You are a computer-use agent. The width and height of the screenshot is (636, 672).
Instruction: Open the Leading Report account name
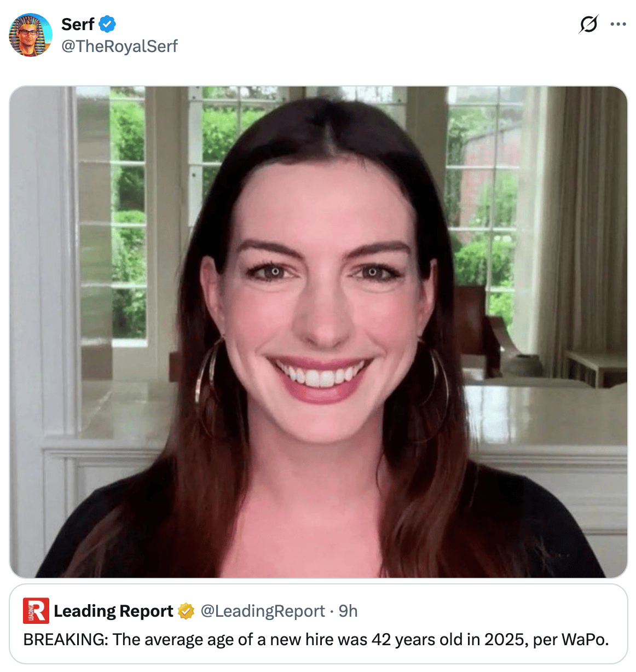pos(113,611)
